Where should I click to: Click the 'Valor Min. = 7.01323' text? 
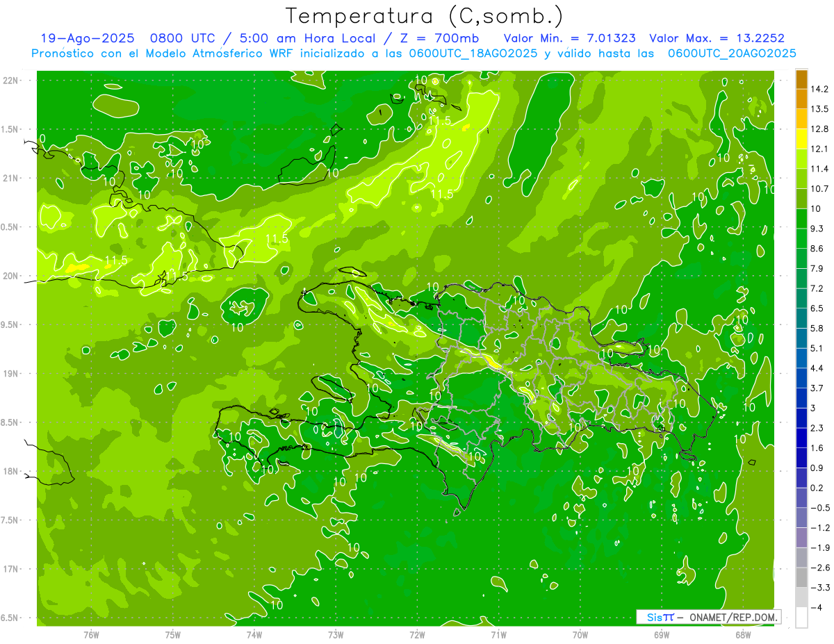pyautogui.click(x=570, y=38)
